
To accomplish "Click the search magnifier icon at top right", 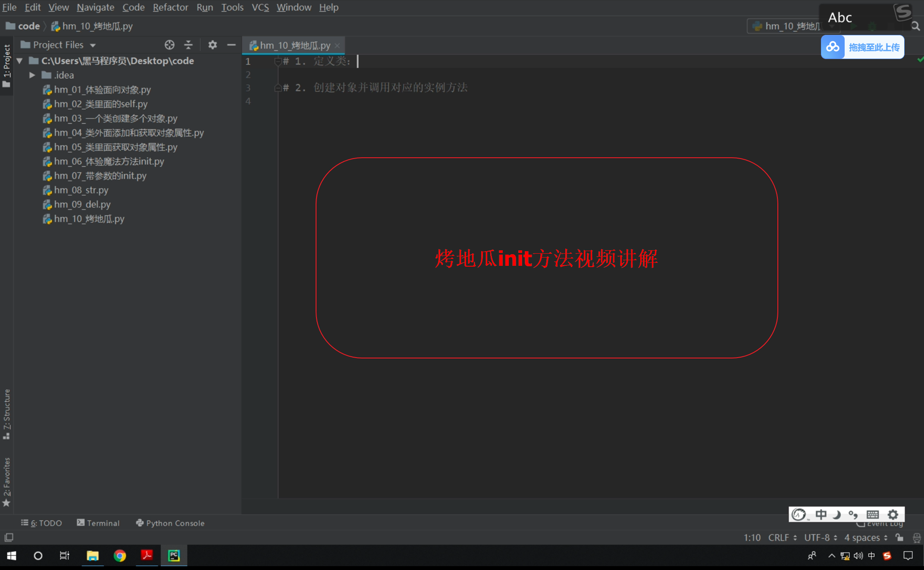I will (915, 26).
